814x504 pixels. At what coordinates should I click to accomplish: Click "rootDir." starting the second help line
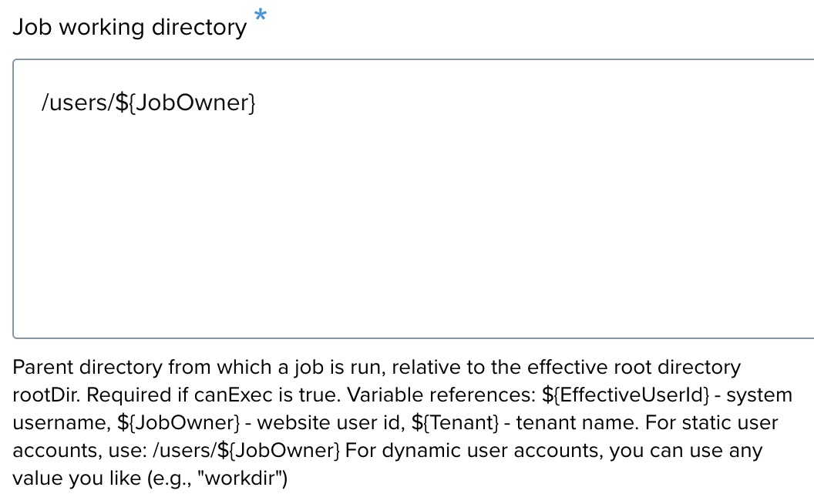tap(46, 395)
